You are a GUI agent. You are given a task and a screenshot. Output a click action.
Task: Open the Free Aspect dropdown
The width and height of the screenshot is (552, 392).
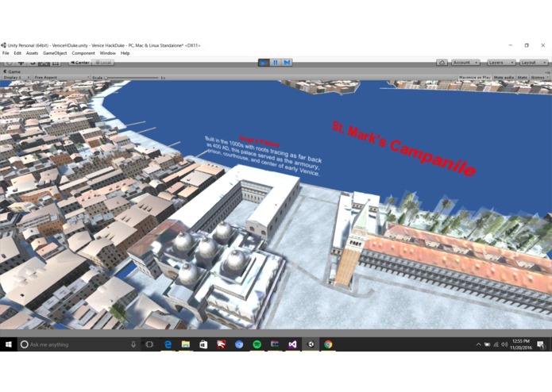pos(61,77)
